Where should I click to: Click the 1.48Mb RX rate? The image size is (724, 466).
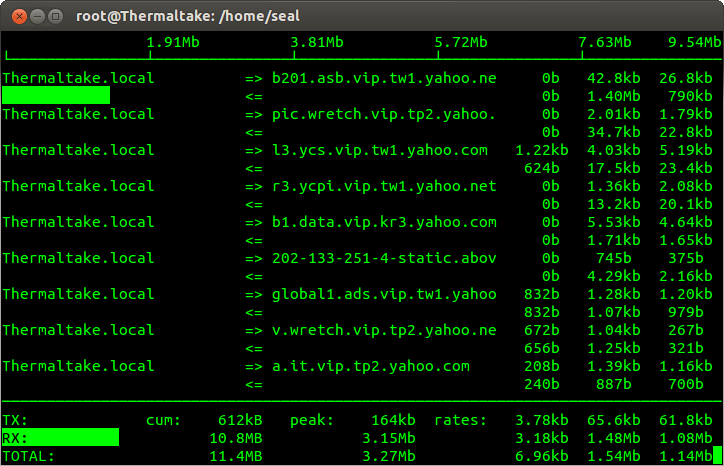614,438
